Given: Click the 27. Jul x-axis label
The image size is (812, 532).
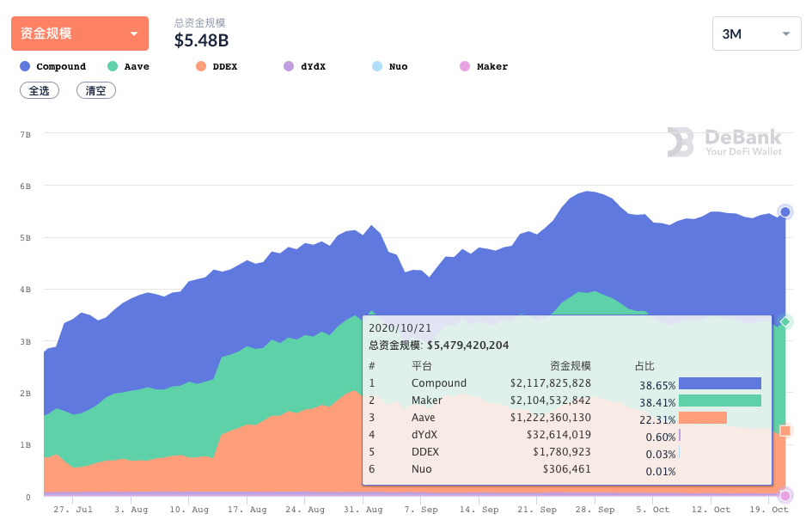Looking at the screenshot, I should (x=73, y=510).
